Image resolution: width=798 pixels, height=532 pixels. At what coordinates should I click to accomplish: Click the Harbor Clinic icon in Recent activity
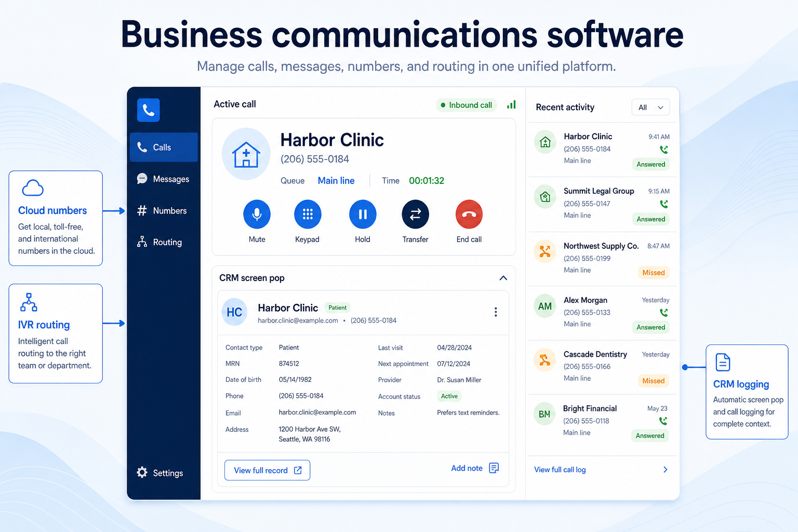tap(545, 142)
